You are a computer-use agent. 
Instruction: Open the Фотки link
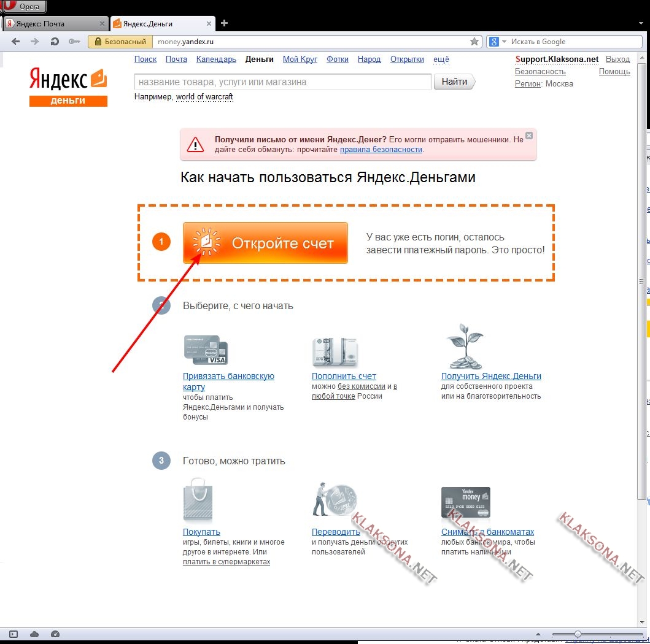[x=338, y=59]
